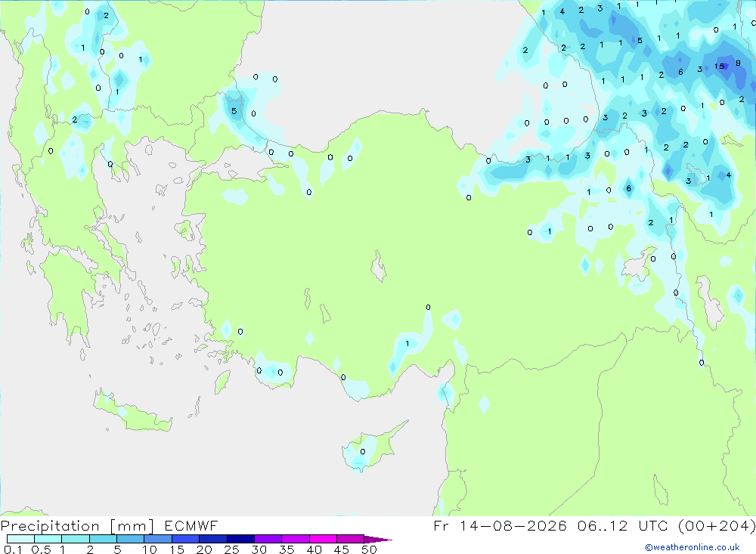This screenshot has width=756, height=554.
Task: Click the word "Precipitation" in the title
Action: tap(50, 526)
